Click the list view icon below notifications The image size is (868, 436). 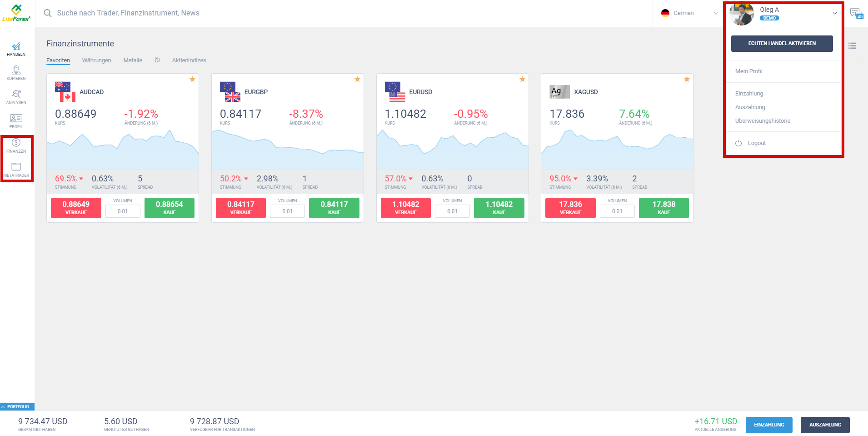853,45
